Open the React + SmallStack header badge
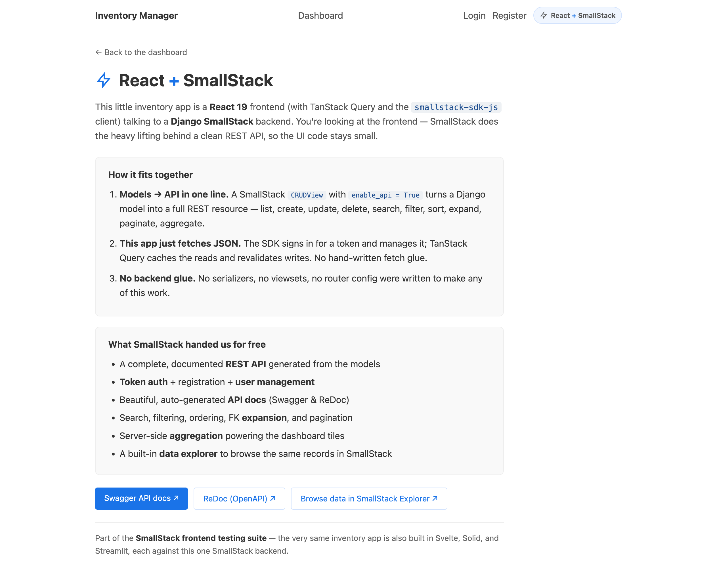The image size is (717, 588). [577, 16]
